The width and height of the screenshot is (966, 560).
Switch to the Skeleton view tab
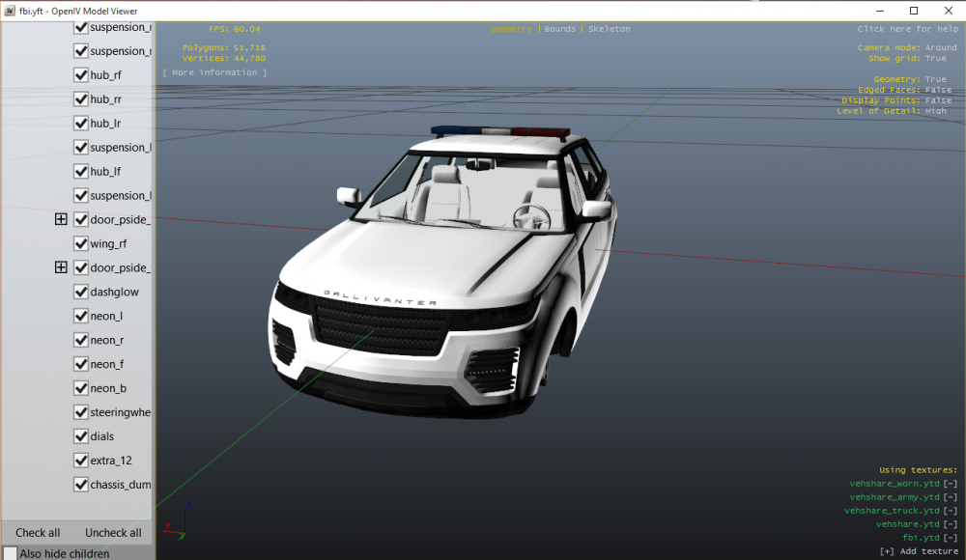(609, 29)
